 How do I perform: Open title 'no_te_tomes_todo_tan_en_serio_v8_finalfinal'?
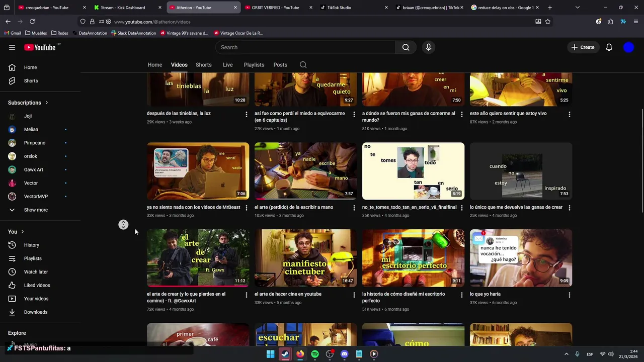click(x=409, y=207)
